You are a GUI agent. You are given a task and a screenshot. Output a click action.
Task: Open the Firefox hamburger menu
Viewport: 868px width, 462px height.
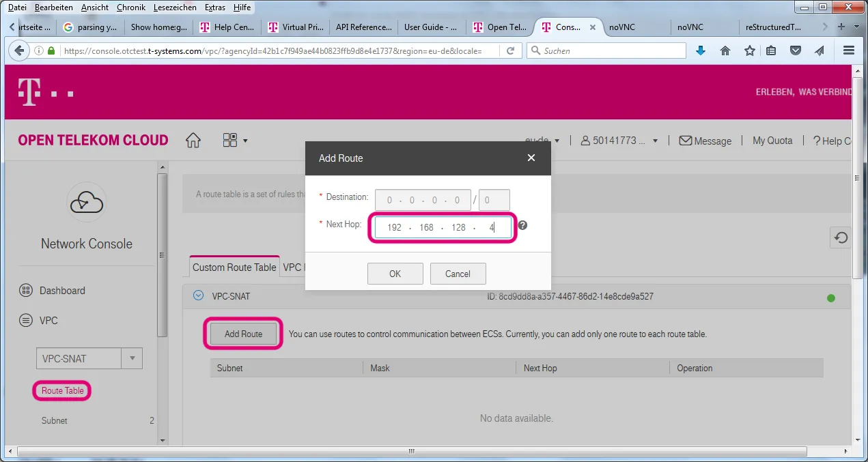849,50
